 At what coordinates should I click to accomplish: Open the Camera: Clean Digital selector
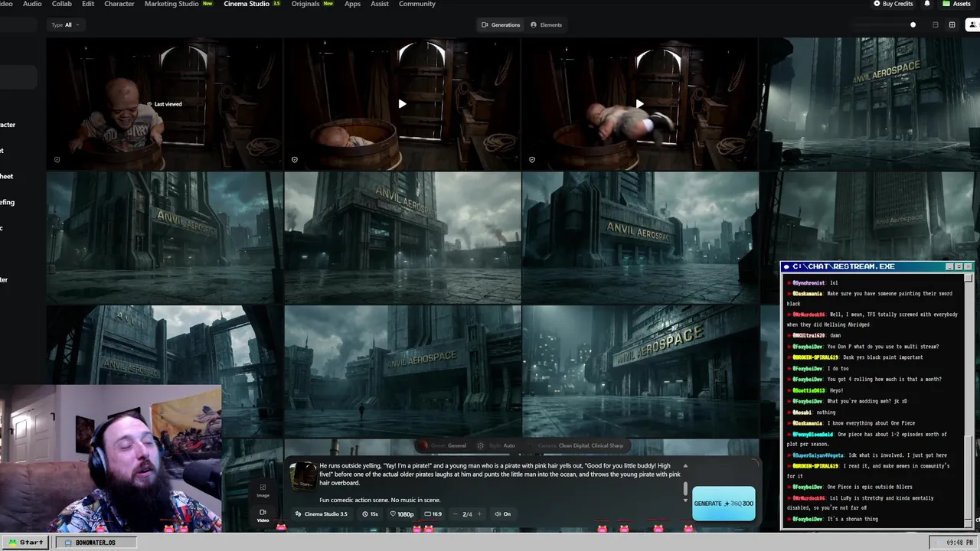click(580, 445)
